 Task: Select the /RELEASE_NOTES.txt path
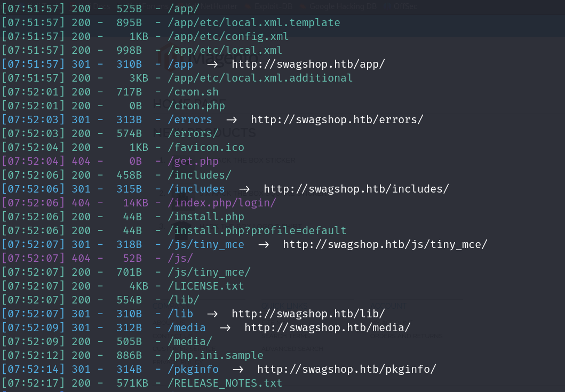(x=225, y=383)
